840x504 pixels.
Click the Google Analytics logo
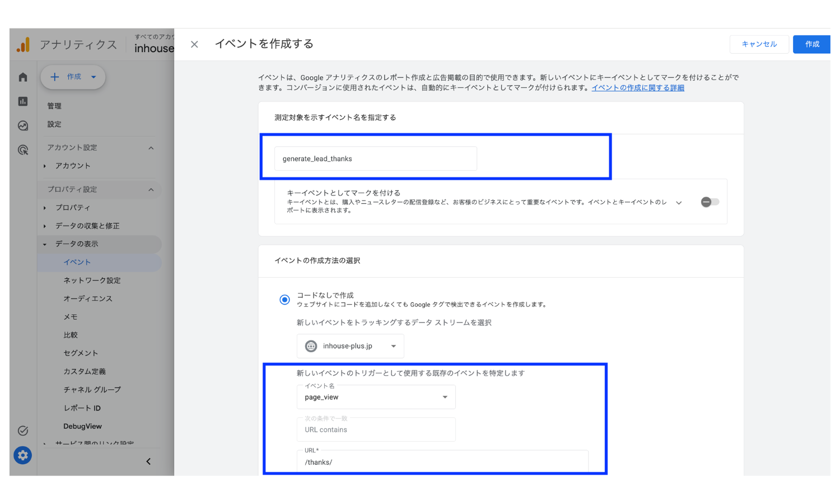point(23,45)
